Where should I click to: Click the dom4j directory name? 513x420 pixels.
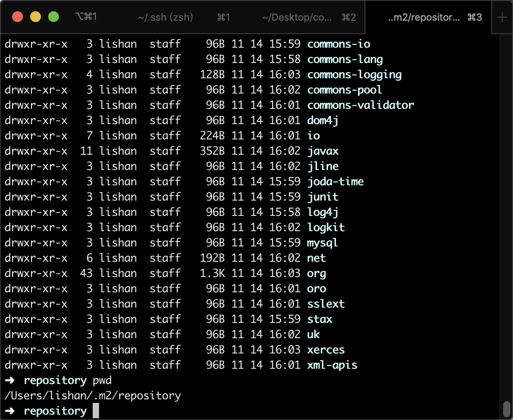pos(323,120)
